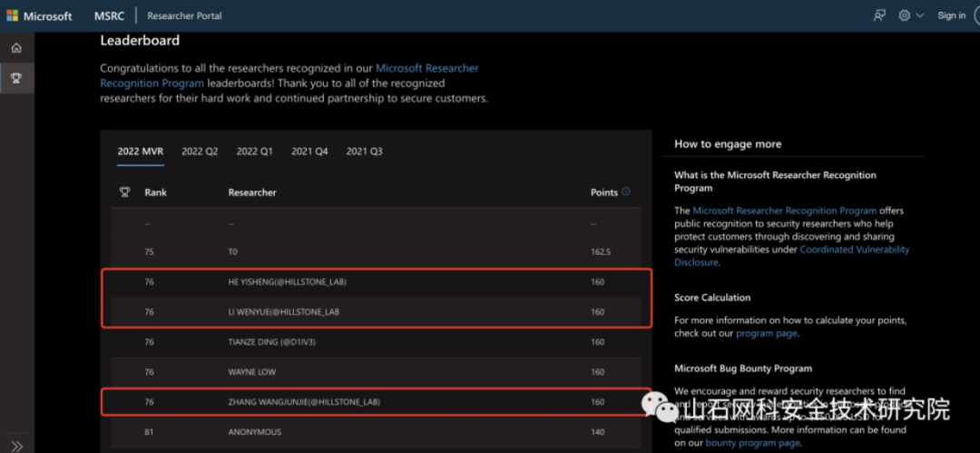Click the trophy column header icon
The width and height of the screenshot is (980, 453).
pyautogui.click(x=124, y=192)
